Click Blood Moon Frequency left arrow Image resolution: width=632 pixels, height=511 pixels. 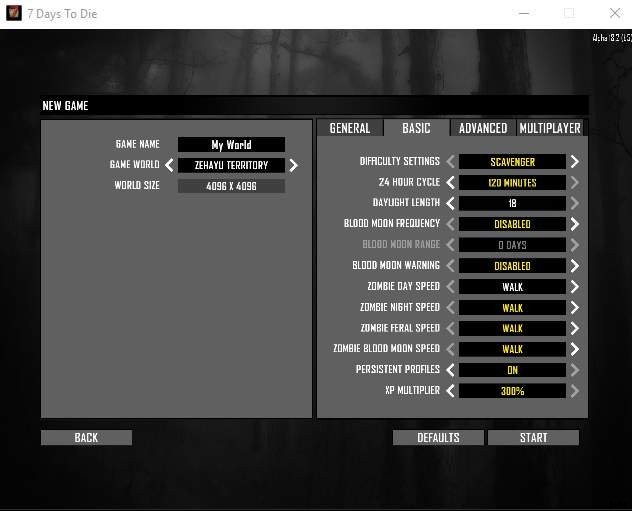[450, 224]
